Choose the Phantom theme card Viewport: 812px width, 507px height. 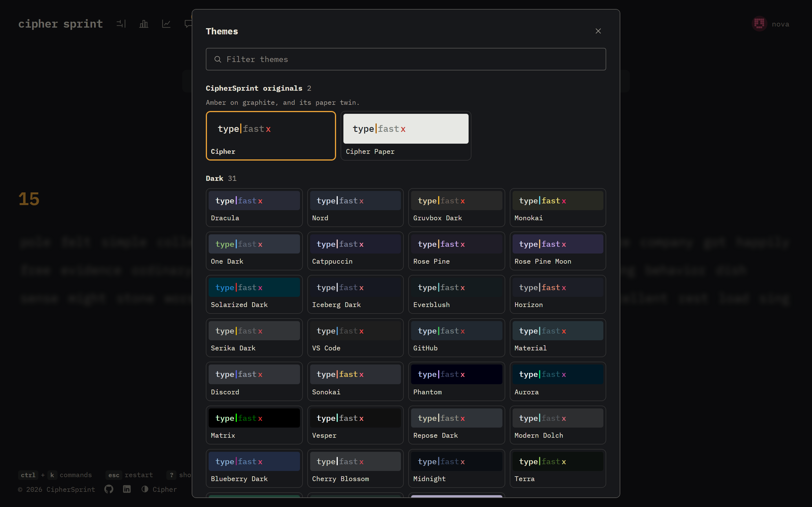456,381
